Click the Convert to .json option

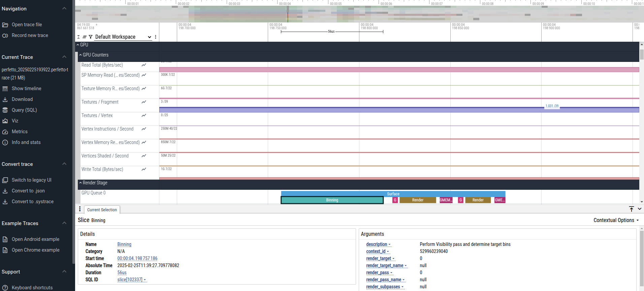tap(28, 191)
